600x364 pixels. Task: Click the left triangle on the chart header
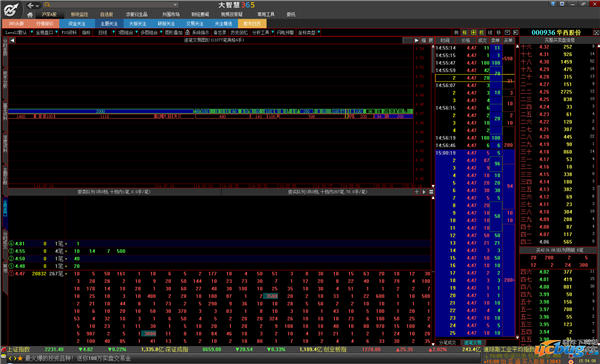[x=12, y=40]
